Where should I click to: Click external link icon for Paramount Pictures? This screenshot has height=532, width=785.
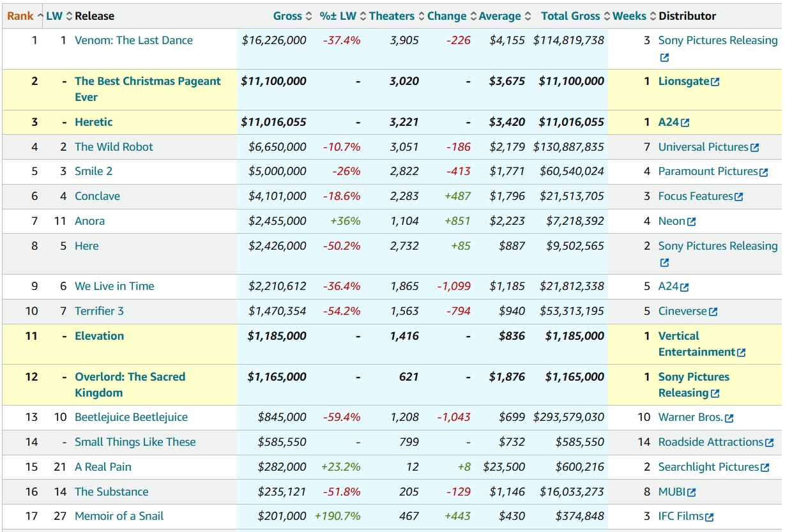coord(763,172)
